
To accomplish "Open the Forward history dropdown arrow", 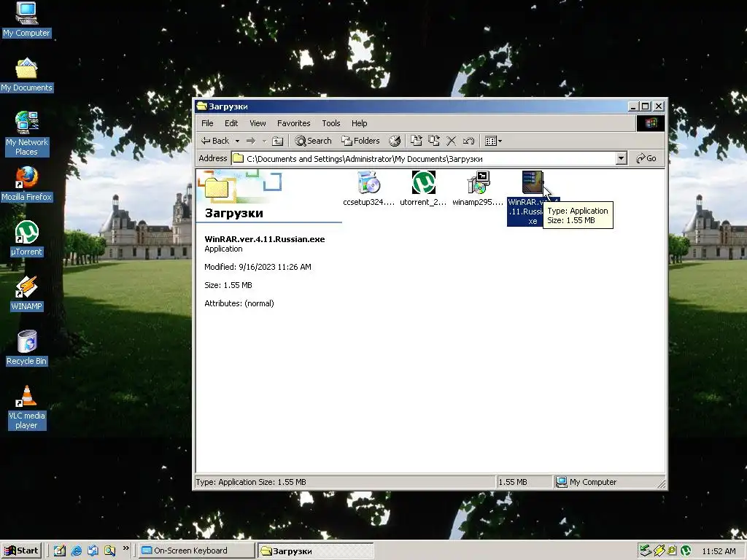I will click(x=264, y=141).
